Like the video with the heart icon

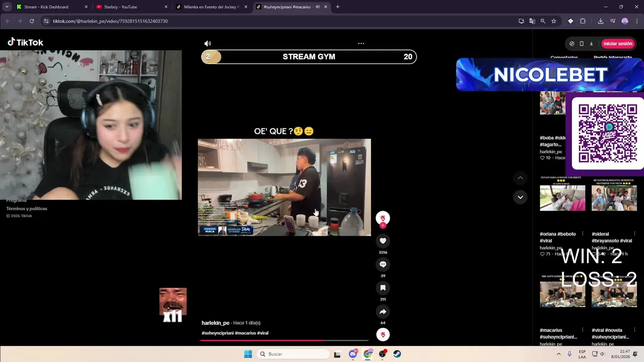(383, 241)
